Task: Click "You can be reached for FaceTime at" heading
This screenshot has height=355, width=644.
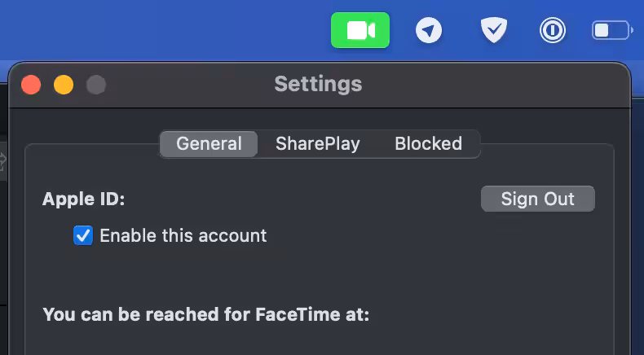Action: [x=206, y=314]
